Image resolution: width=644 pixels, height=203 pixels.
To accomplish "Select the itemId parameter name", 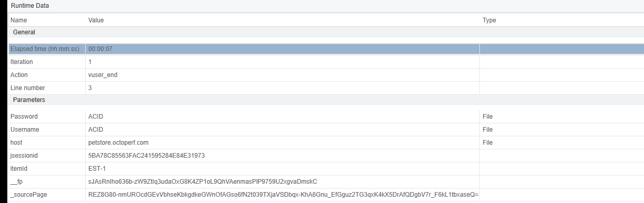I will [x=19, y=169].
